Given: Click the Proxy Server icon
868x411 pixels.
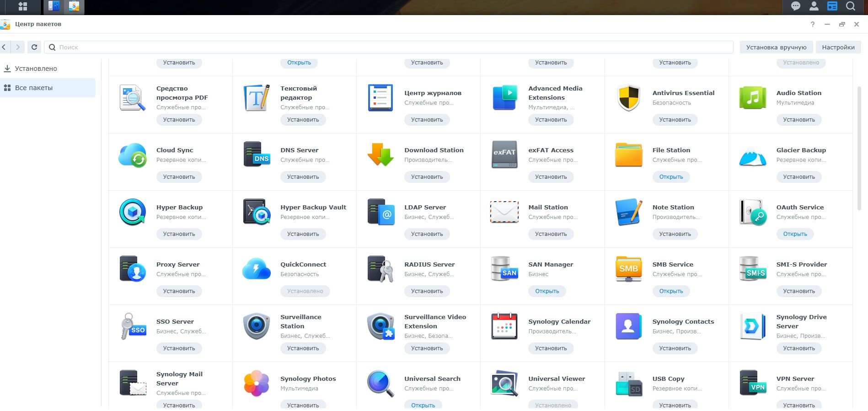Looking at the screenshot, I should [x=133, y=269].
